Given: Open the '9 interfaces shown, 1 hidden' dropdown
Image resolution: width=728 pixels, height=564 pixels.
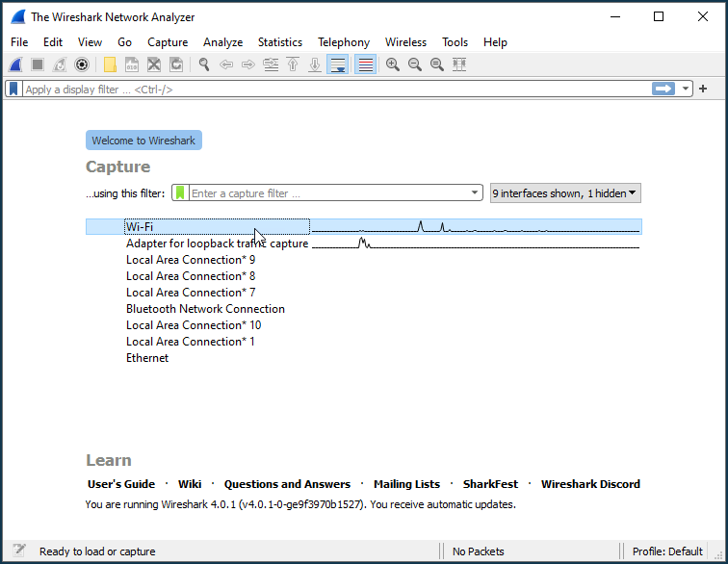Looking at the screenshot, I should pyautogui.click(x=565, y=193).
